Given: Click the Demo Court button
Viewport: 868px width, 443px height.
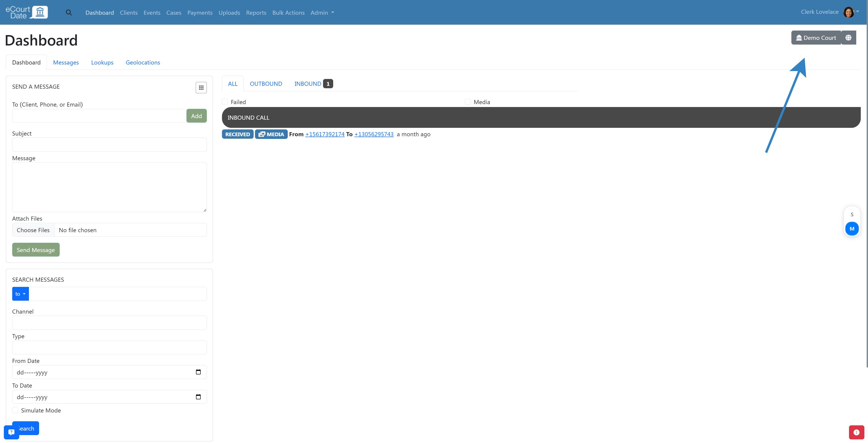Looking at the screenshot, I should pyautogui.click(x=816, y=38).
